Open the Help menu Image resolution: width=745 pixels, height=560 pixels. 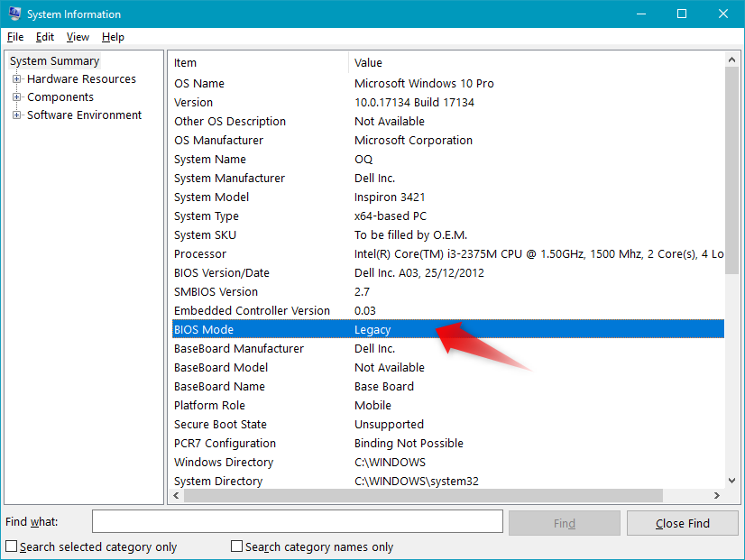coord(113,37)
